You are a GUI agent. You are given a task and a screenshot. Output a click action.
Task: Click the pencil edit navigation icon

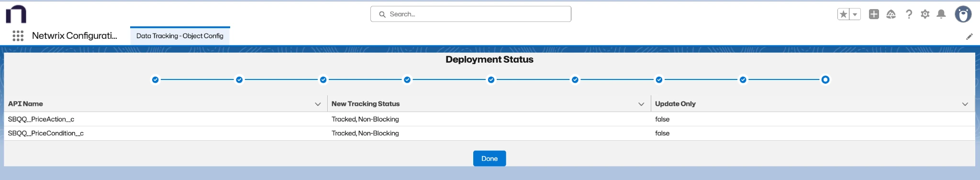point(969,36)
